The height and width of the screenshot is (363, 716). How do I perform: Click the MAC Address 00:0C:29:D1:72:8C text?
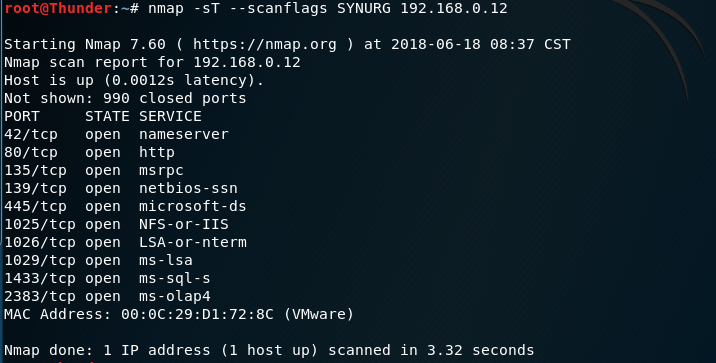pyautogui.click(x=139, y=315)
